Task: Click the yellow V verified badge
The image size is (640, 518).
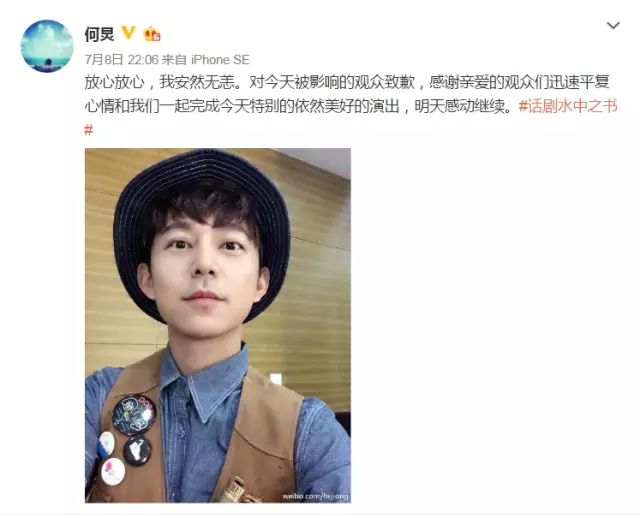Action: pos(129,33)
